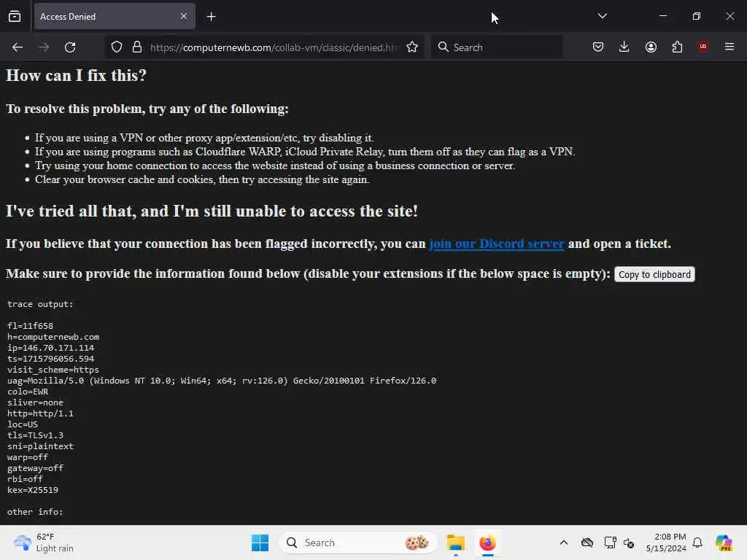Open the notifications bell
This screenshot has height=560, width=747.
point(697,542)
